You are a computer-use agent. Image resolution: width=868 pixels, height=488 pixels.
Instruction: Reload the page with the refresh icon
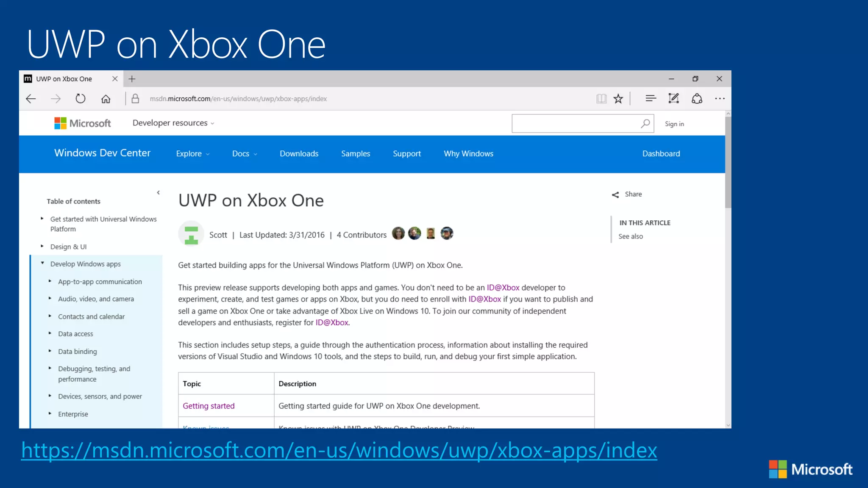click(81, 99)
